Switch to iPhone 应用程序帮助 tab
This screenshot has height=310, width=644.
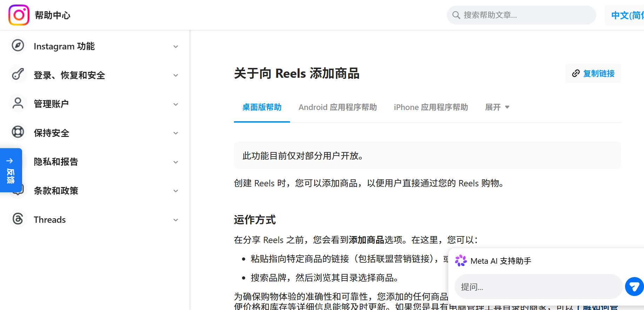431,107
